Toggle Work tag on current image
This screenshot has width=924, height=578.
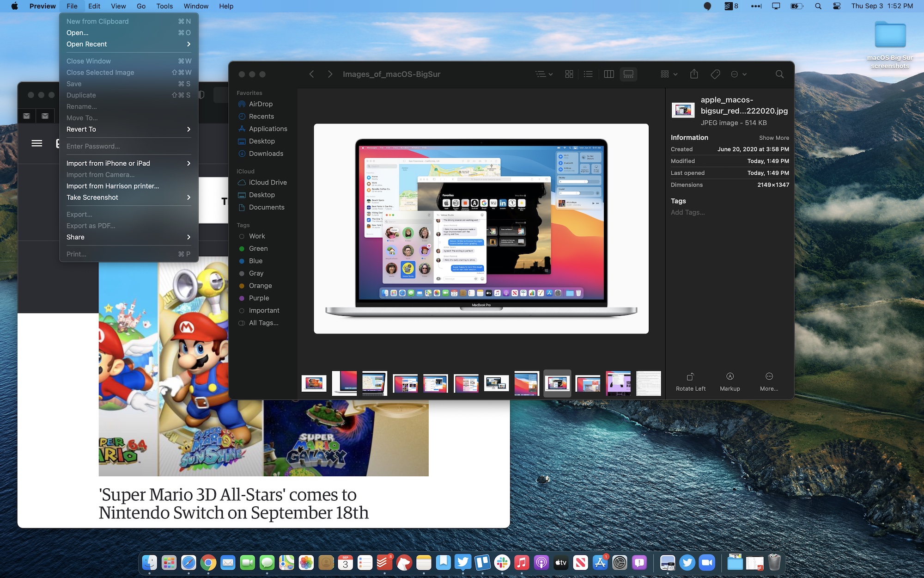tap(257, 236)
